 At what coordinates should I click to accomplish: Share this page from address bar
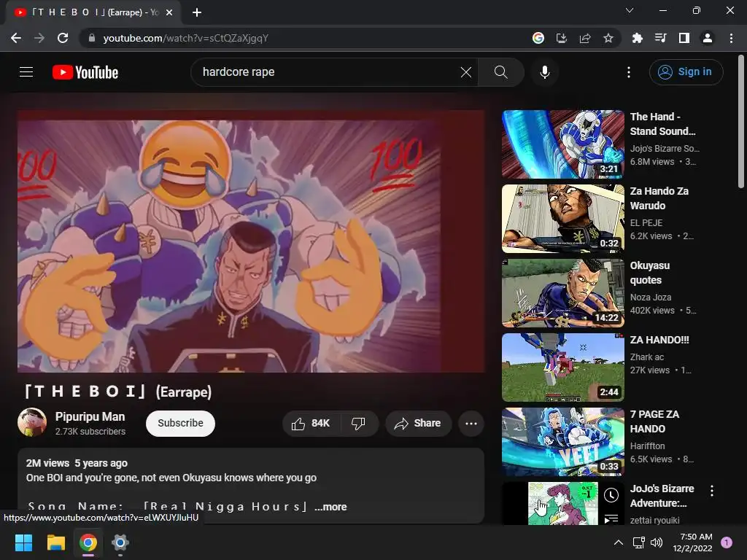(585, 38)
